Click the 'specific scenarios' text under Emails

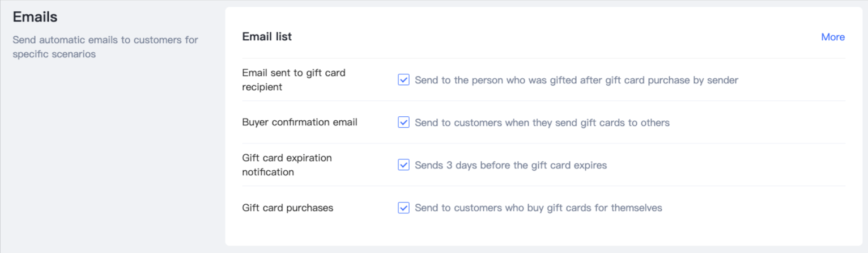54,54
